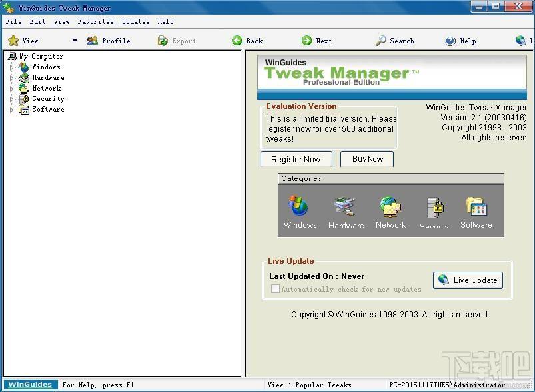The image size is (535, 392).
Task: Click the Export toolbar icon
Action: 163,41
